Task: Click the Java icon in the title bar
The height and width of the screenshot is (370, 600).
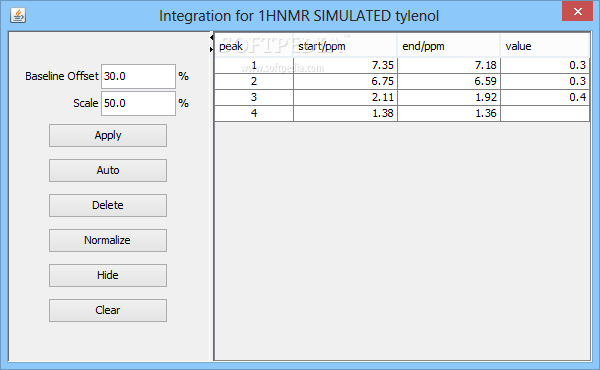Action: click(x=18, y=16)
